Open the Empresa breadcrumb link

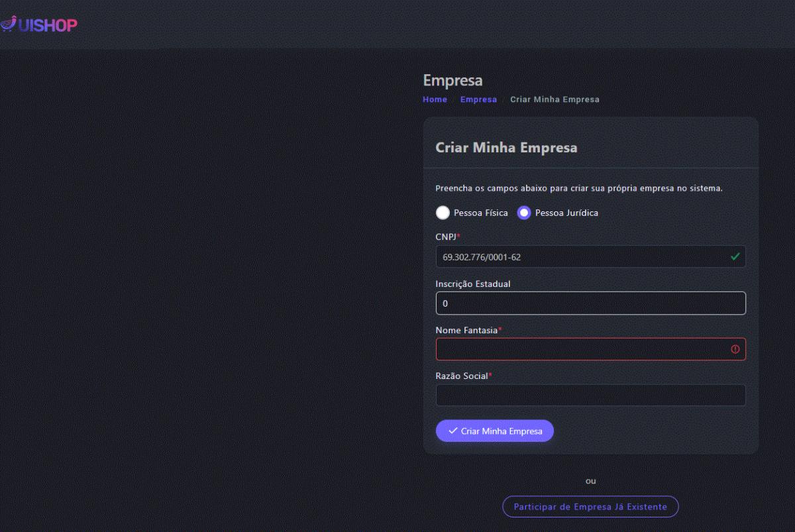478,99
